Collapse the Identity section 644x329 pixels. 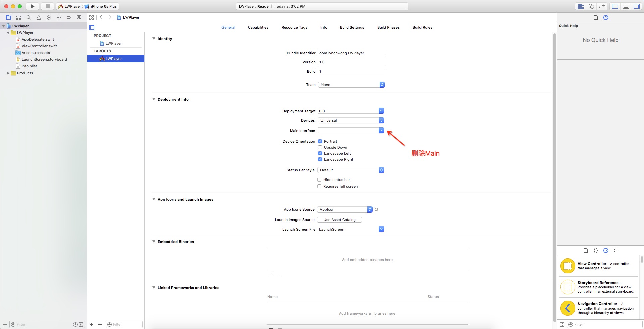154,39
